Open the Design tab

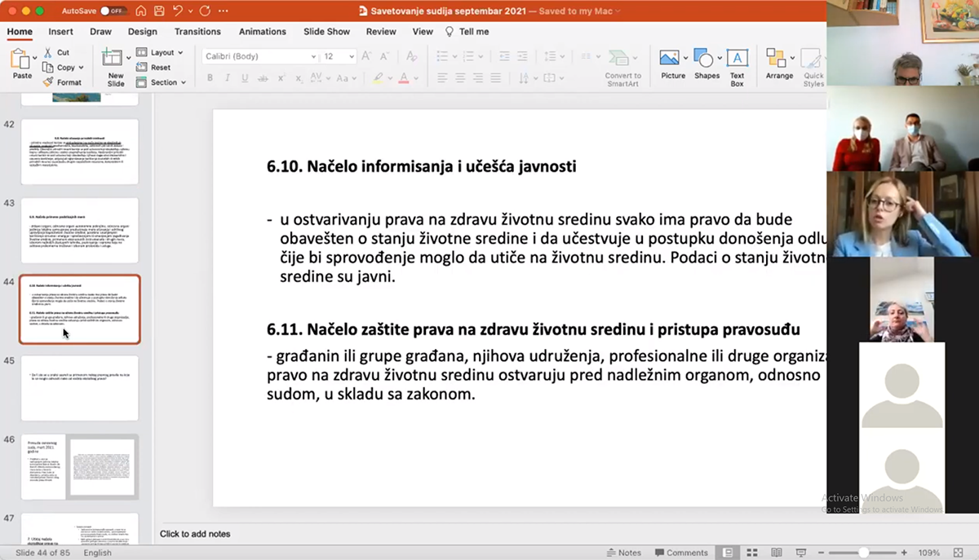142,32
